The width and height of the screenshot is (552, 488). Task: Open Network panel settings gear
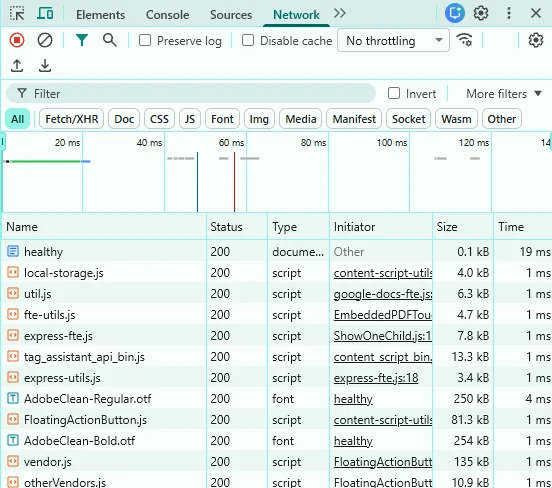535,40
